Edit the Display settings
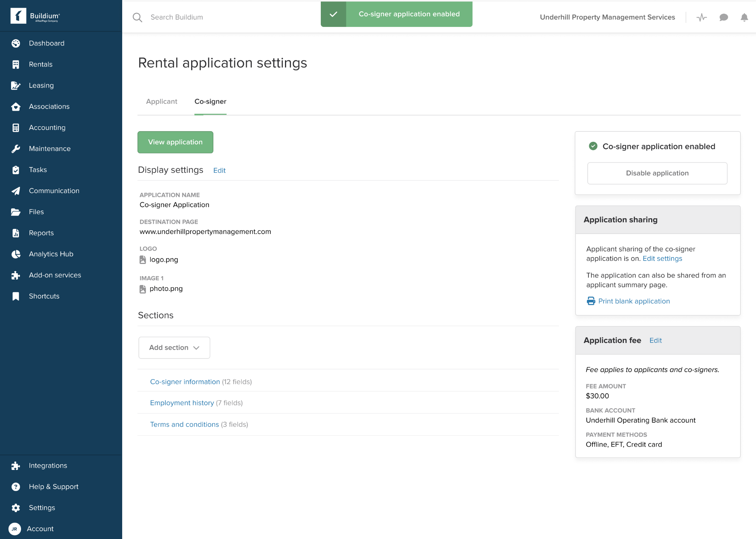This screenshot has width=756, height=539. pyautogui.click(x=219, y=170)
